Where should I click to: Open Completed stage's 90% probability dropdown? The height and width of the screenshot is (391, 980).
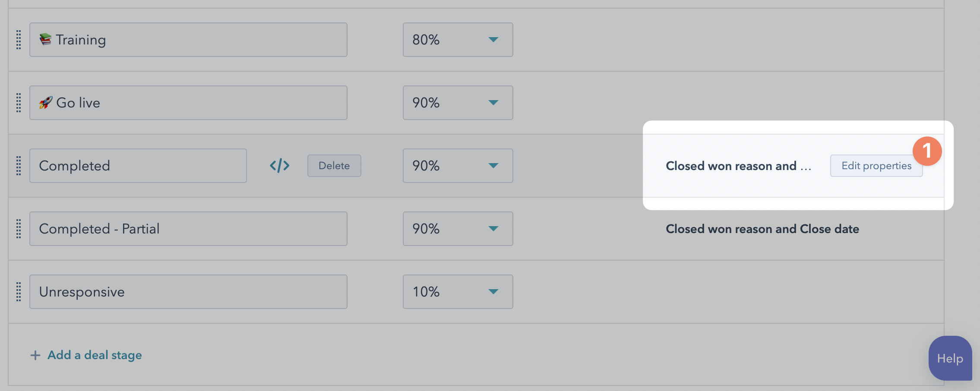point(458,166)
